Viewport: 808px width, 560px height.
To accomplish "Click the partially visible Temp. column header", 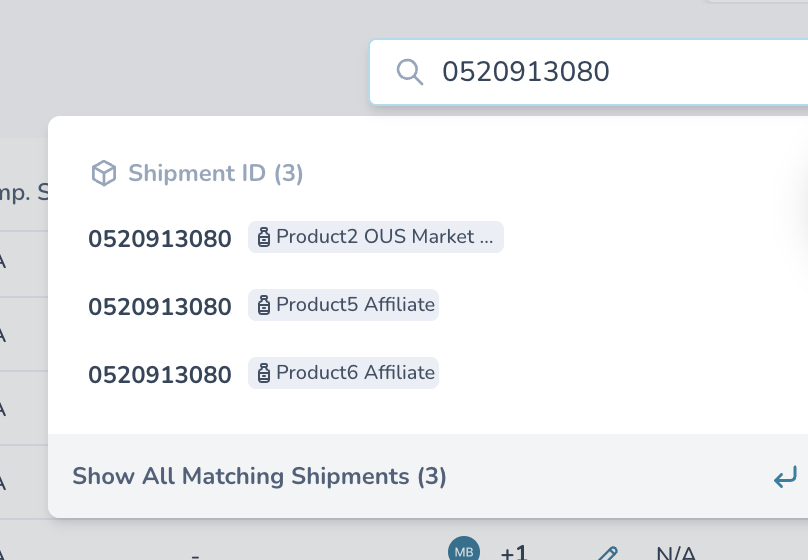I will pos(24,192).
